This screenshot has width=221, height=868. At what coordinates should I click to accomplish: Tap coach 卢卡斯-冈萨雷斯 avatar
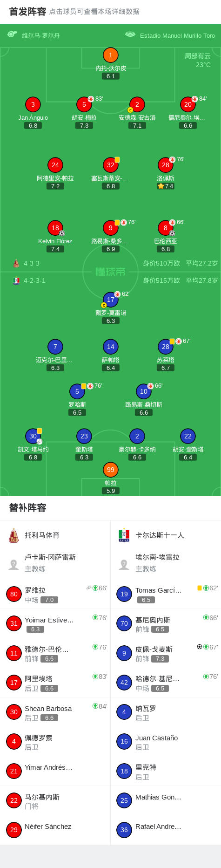pos(13,565)
